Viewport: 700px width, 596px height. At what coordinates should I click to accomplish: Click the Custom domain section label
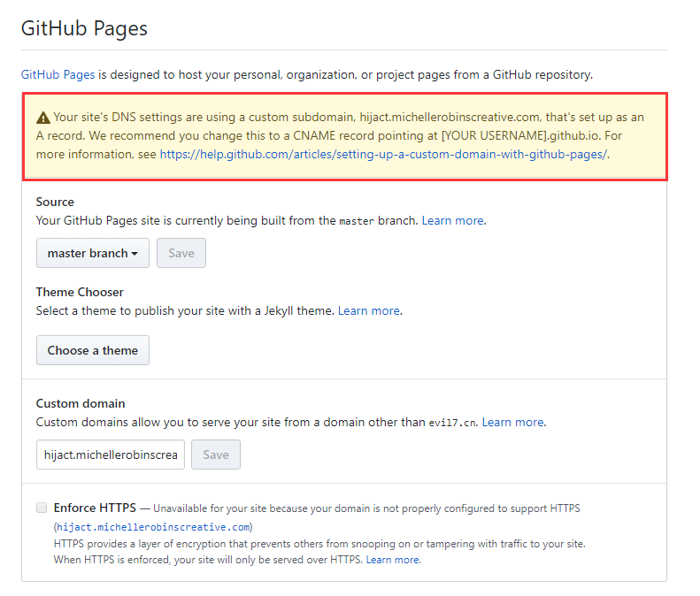click(81, 403)
